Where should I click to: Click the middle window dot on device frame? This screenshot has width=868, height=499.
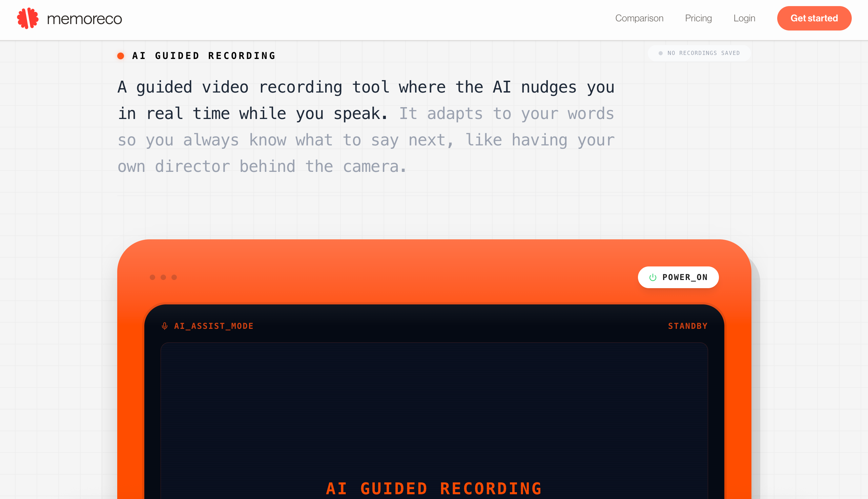[x=163, y=277]
